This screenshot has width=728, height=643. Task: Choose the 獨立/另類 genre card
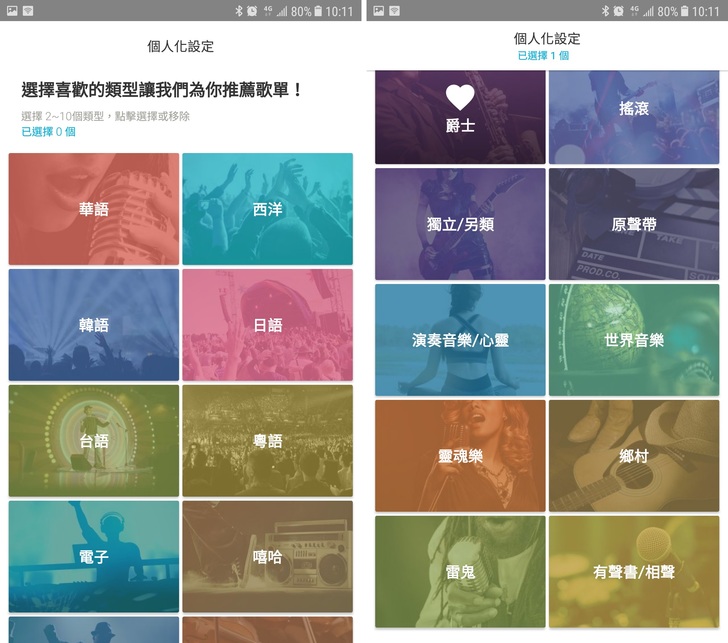coord(460,224)
